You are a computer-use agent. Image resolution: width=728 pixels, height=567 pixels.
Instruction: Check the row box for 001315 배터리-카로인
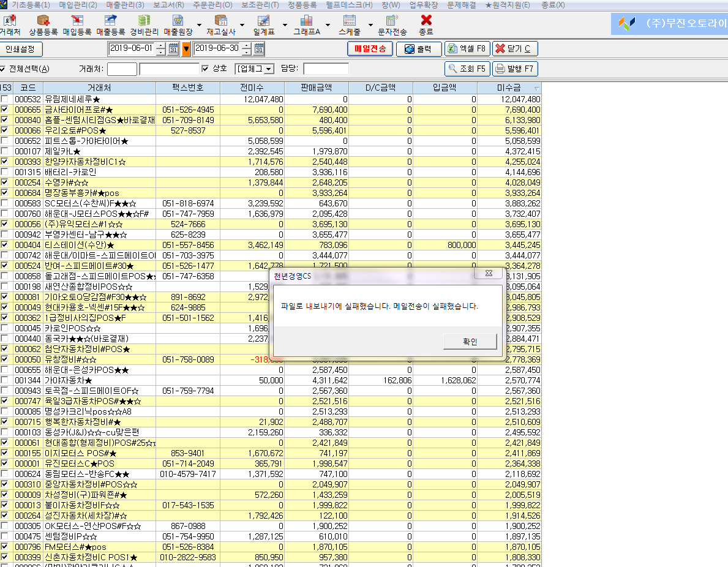5,172
